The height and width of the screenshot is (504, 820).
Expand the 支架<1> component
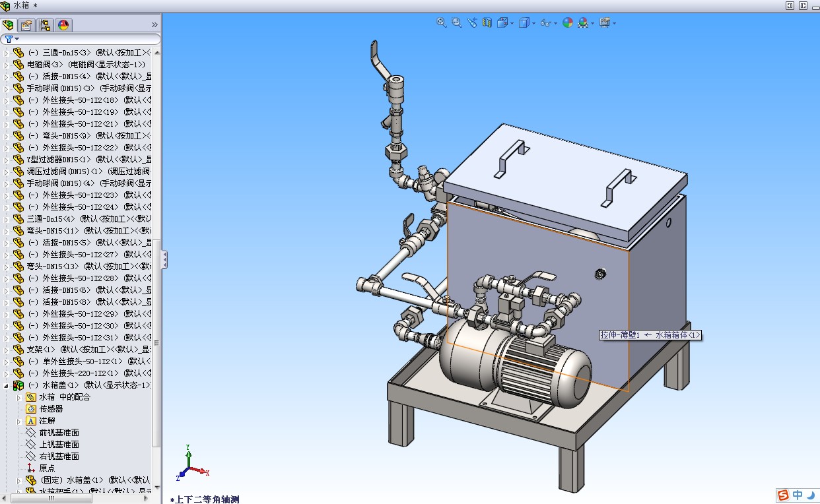pos(7,350)
